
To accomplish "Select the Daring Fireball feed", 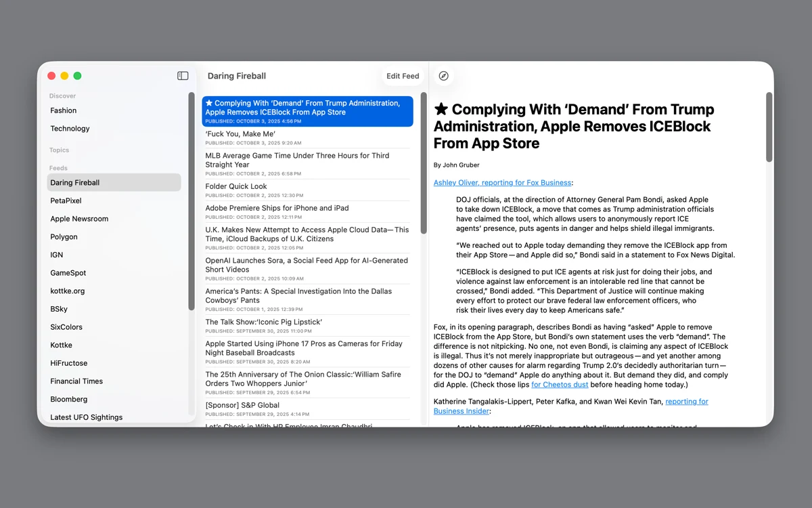I will coord(114,183).
